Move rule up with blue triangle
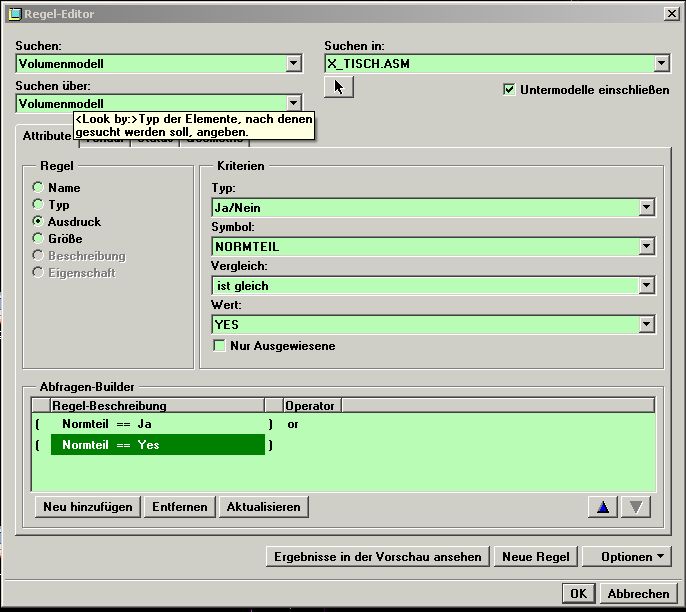Viewport: 686px width, 612px height. pos(602,507)
